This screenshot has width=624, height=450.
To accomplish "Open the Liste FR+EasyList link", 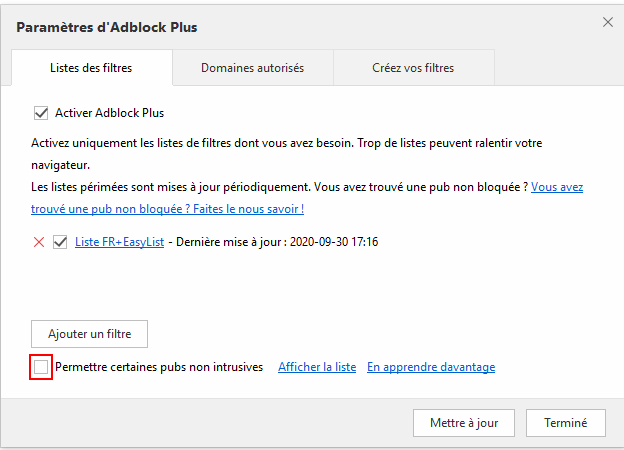I will coord(119,242).
